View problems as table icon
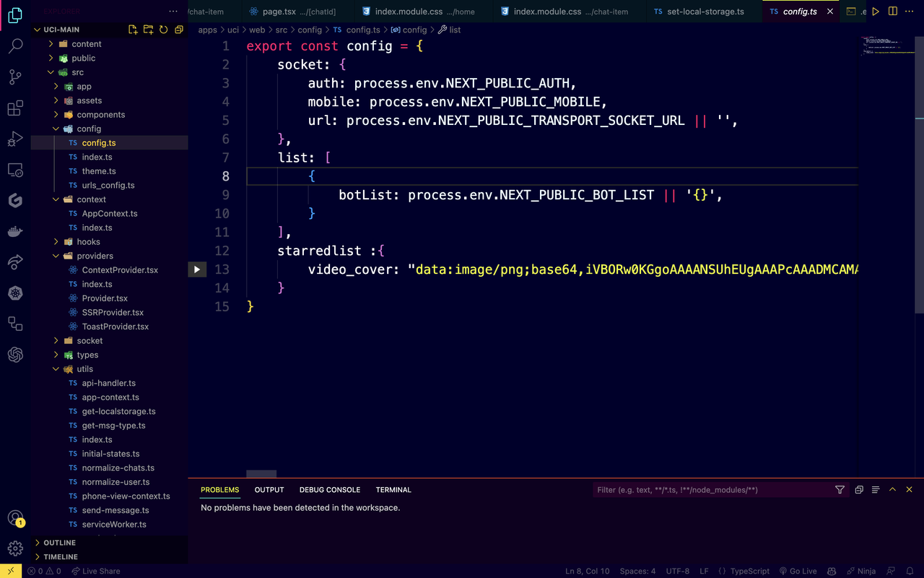Image resolution: width=924 pixels, height=578 pixels. pos(876,490)
